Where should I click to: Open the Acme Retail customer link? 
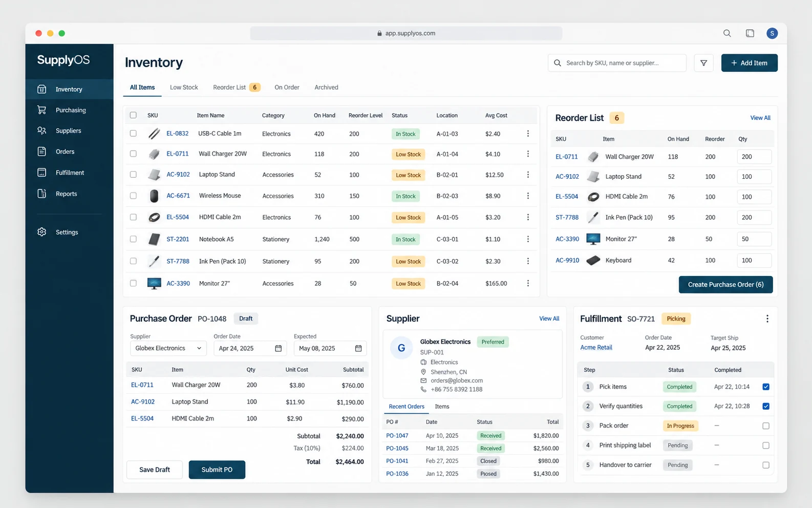point(596,347)
